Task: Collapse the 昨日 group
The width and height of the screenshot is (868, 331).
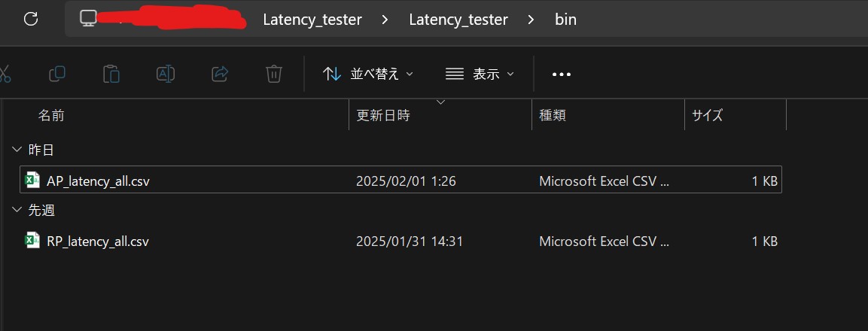Action: click(16, 150)
